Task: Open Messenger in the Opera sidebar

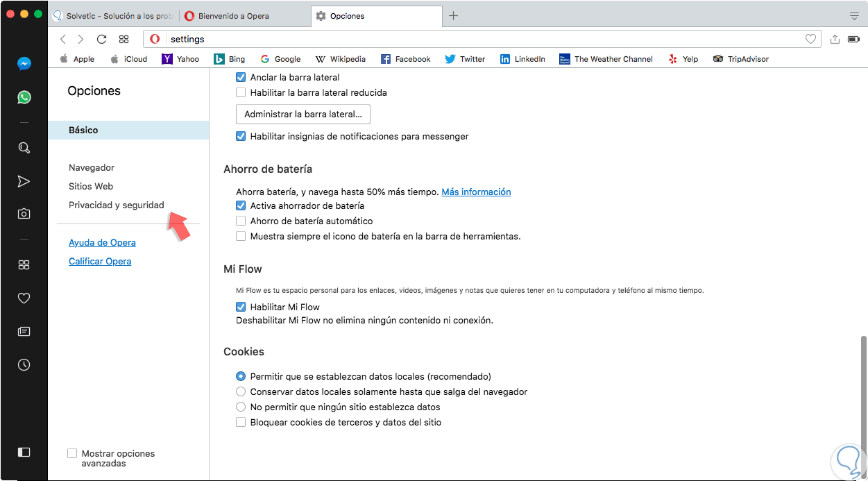Action: pos(24,64)
